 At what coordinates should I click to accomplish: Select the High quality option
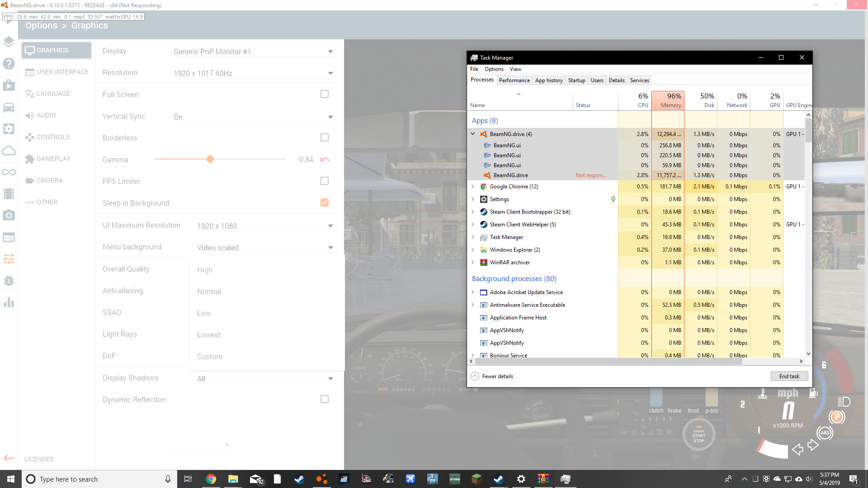click(x=267, y=270)
